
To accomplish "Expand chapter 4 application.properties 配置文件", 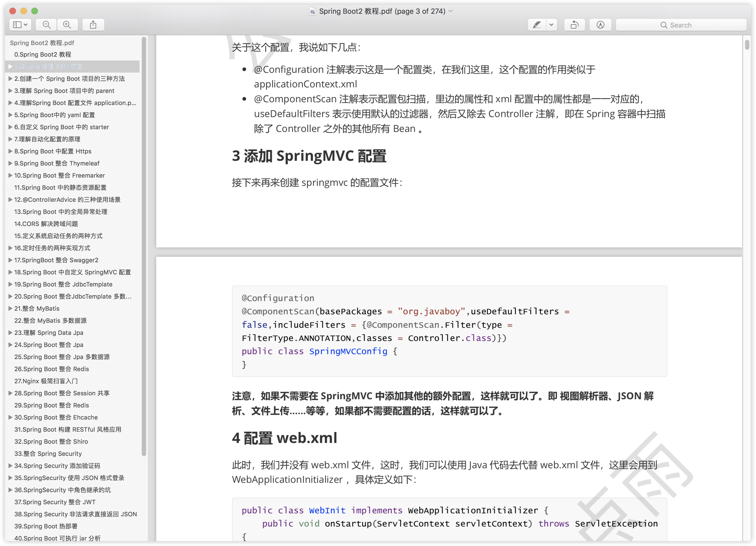I will pyautogui.click(x=10, y=103).
